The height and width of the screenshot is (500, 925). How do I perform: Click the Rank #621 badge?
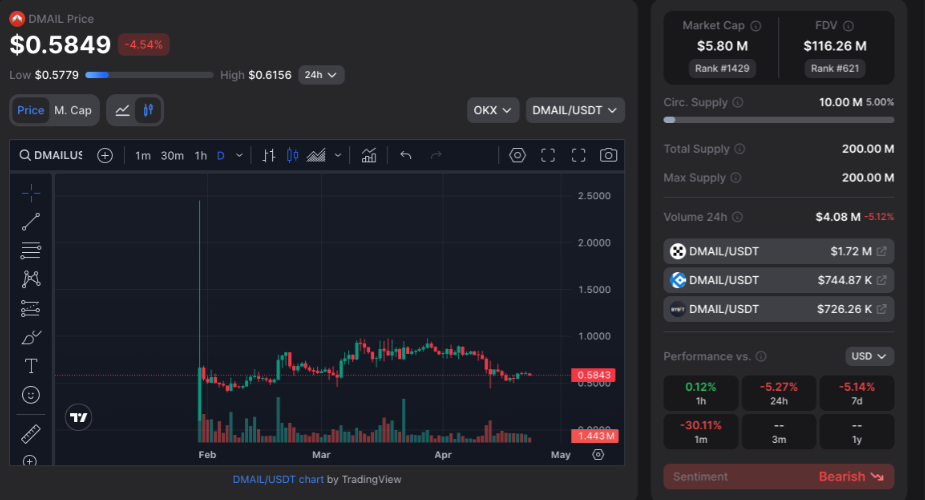click(835, 68)
